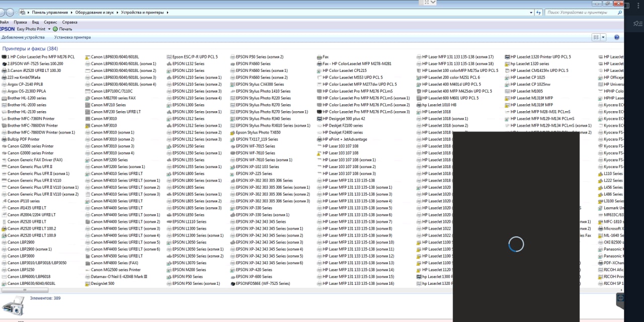The image size is (644, 322).
Task: Open the Easy Photo Print dropdown arrow
Action: click(x=49, y=29)
